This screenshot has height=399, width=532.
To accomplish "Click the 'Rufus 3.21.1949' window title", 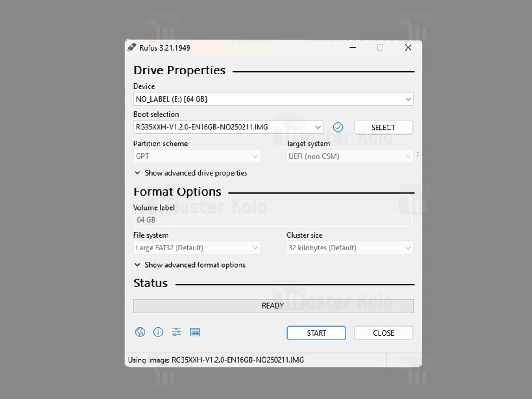I will [165, 48].
